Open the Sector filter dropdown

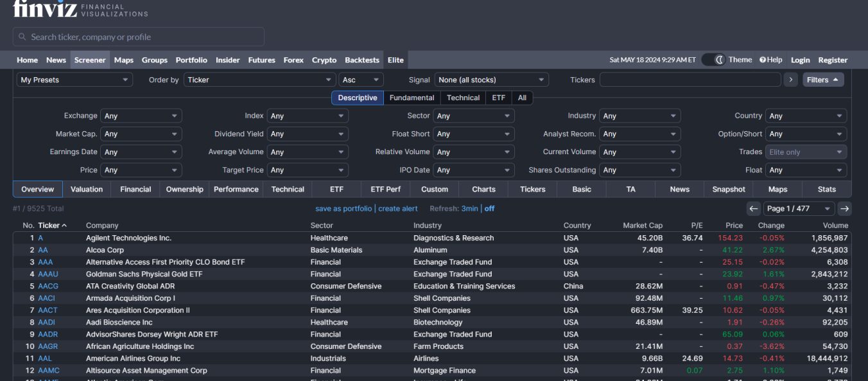click(474, 116)
